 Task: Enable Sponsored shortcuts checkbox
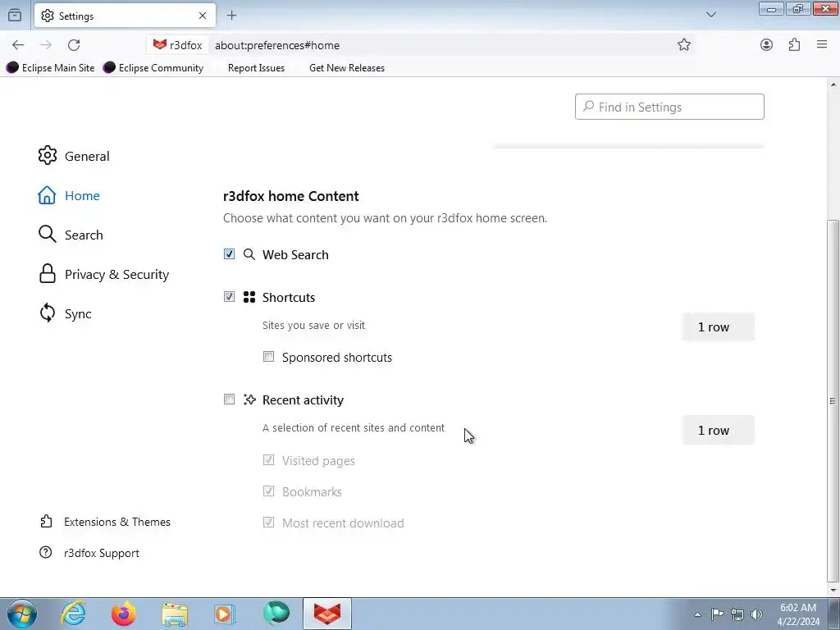tap(269, 356)
